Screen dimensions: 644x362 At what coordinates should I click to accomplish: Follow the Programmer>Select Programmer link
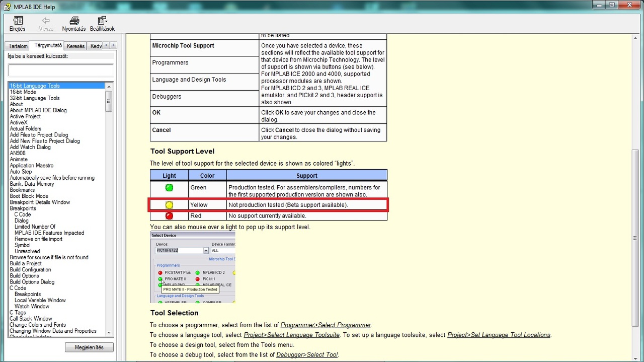326,325
